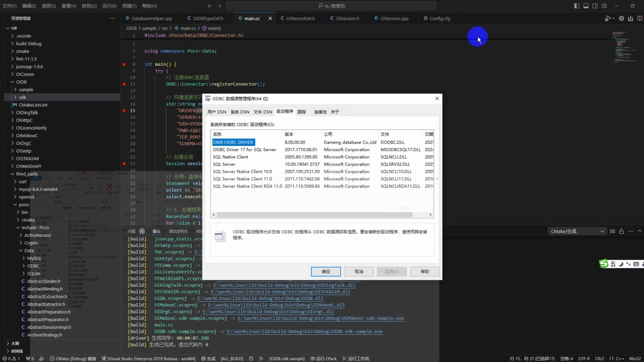Click '帮助' button in ODBC dialog

click(x=425, y=271)
